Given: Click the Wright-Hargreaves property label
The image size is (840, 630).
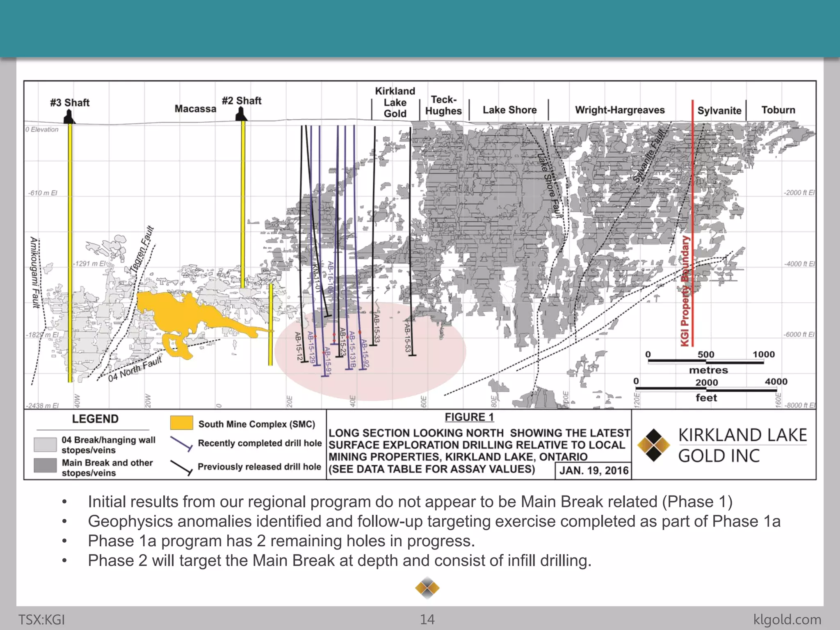Looking at the screenshot, I should [619, 110].
